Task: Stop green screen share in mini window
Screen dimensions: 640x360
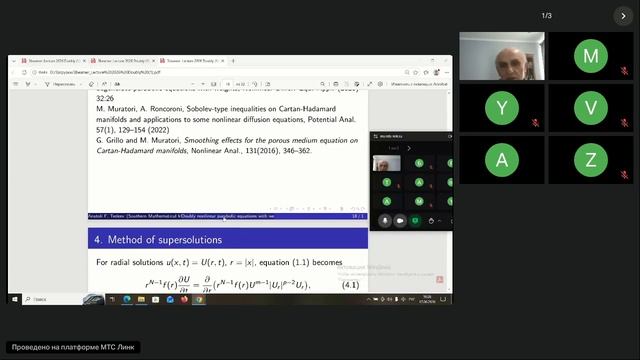Action: click(415, 221)
